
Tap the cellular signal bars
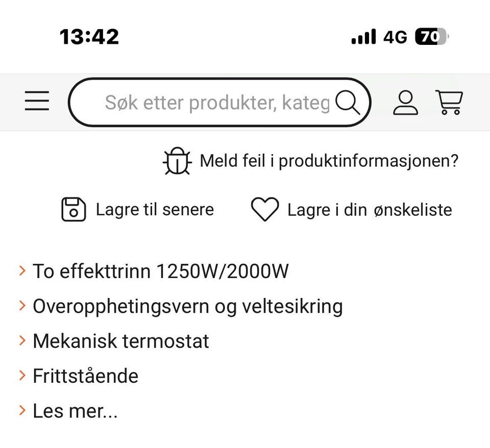pos(364,37)
